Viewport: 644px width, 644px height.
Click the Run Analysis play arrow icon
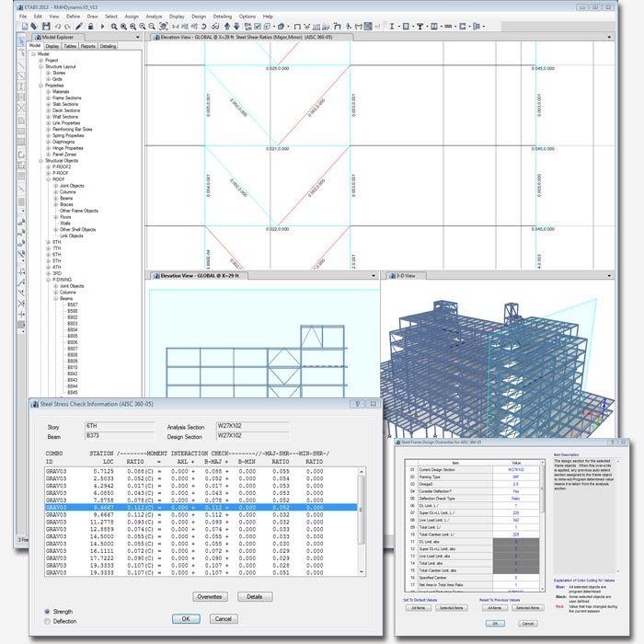pyautogui.click(x=102, y=27)
